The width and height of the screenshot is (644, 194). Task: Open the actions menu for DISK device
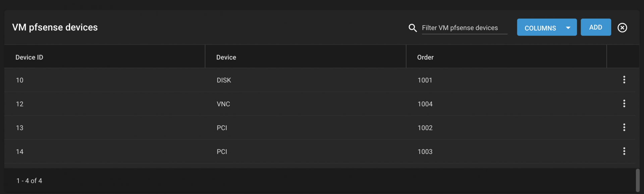[x=624, y=80]
